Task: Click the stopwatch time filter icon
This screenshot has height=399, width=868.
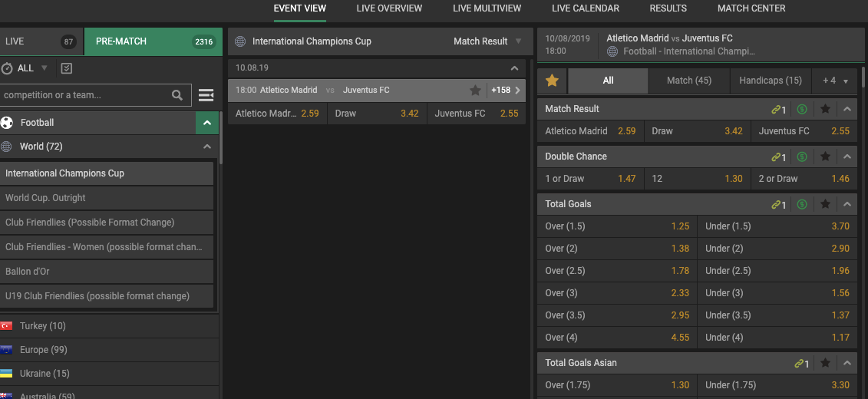Action: [x=7, y=68]
